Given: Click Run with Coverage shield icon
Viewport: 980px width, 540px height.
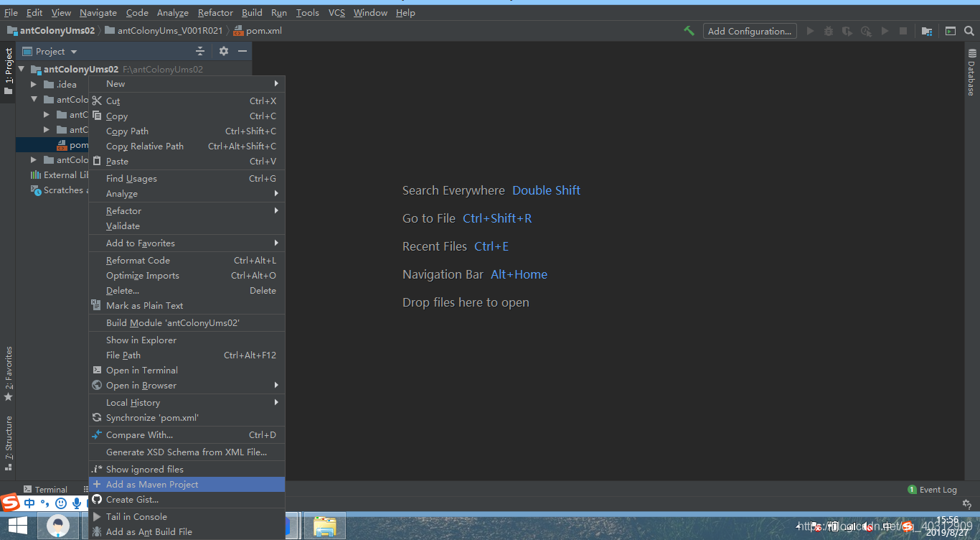Looking at the screenshot, I should 847,31.
